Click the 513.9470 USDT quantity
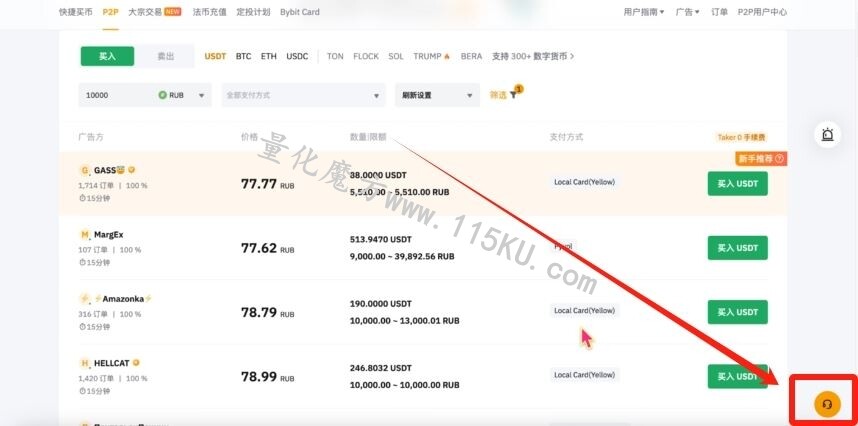 tap(381, 240)
